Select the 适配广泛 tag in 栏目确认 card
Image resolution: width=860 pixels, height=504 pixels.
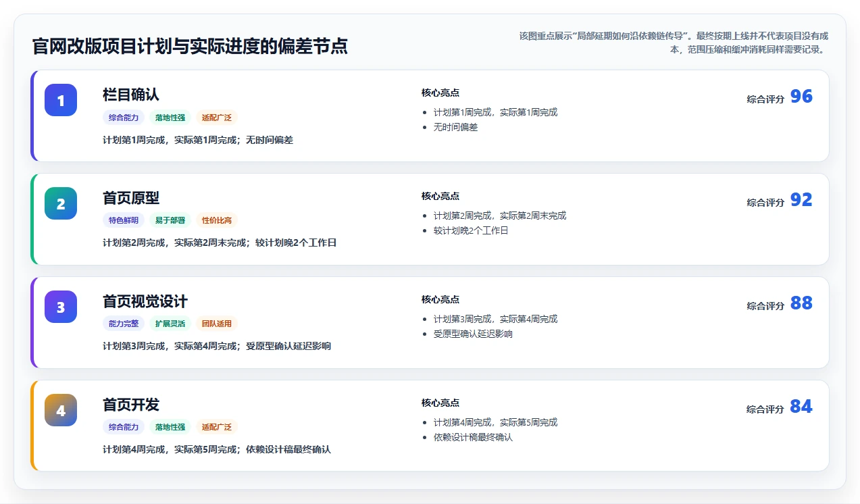[x=217, y=118]
